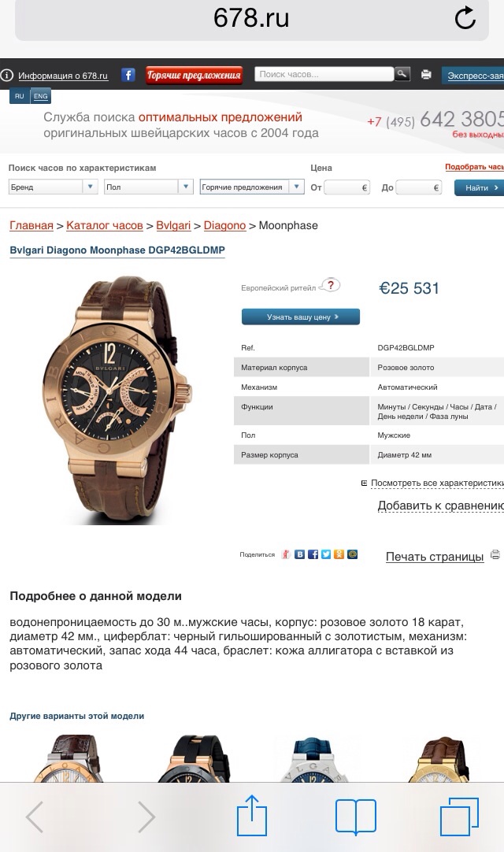Click the Узнать вашу цену button
Image resolution: width=504 pixels, height=852 pixels.
[301, 317]
